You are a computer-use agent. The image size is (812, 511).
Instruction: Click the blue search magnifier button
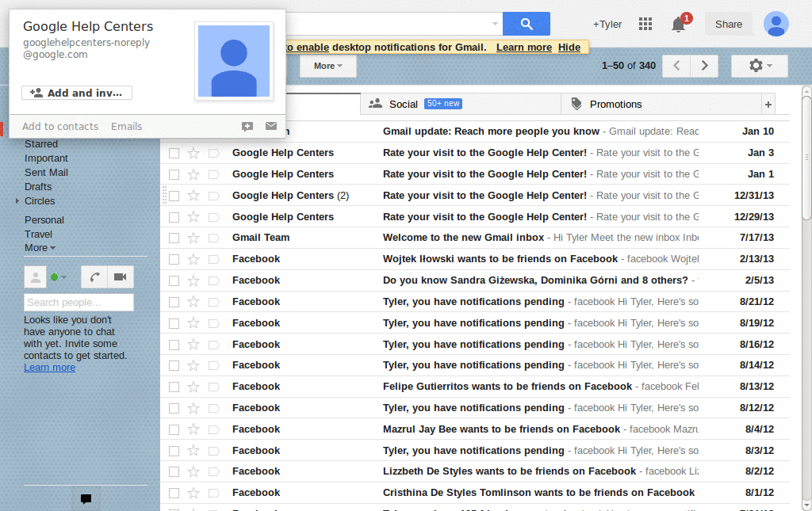point(527,24)
